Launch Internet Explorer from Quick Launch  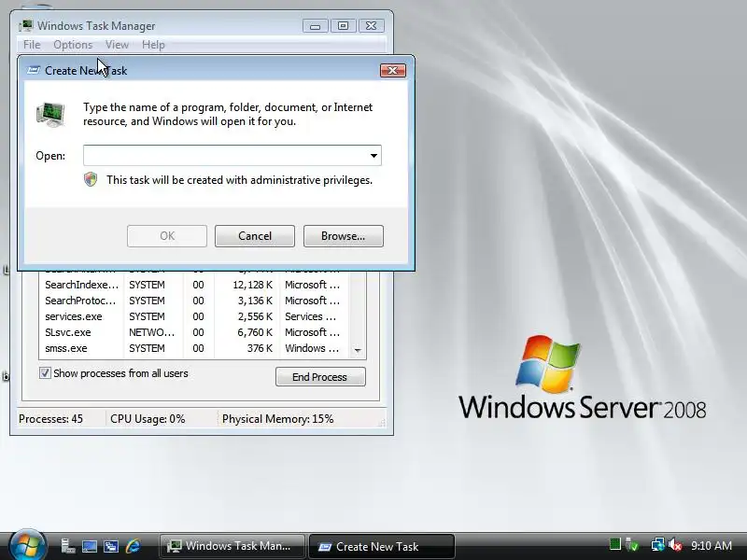point(133,546)
